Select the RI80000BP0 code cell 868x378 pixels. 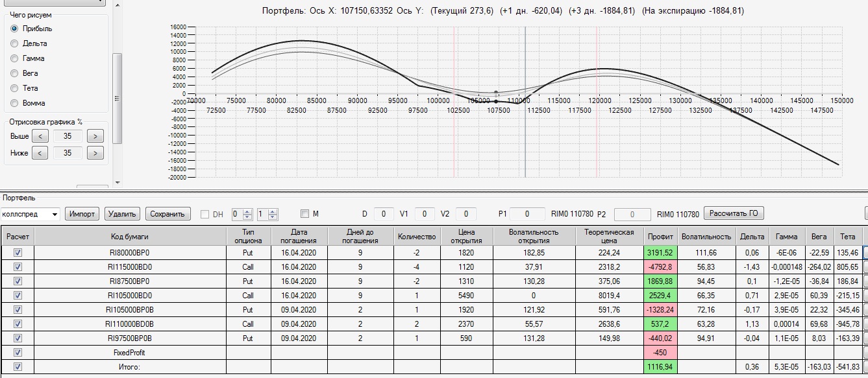tap(130, 253)
